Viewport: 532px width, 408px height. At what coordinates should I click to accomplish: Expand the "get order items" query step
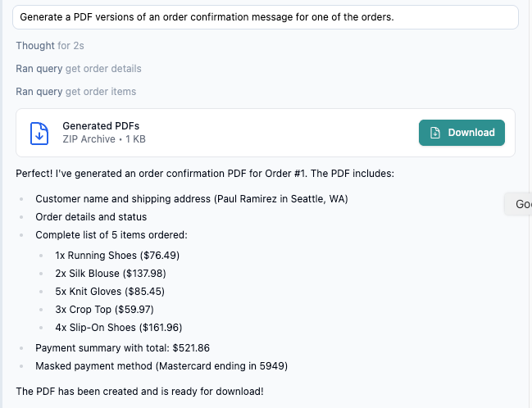point(75,92)
